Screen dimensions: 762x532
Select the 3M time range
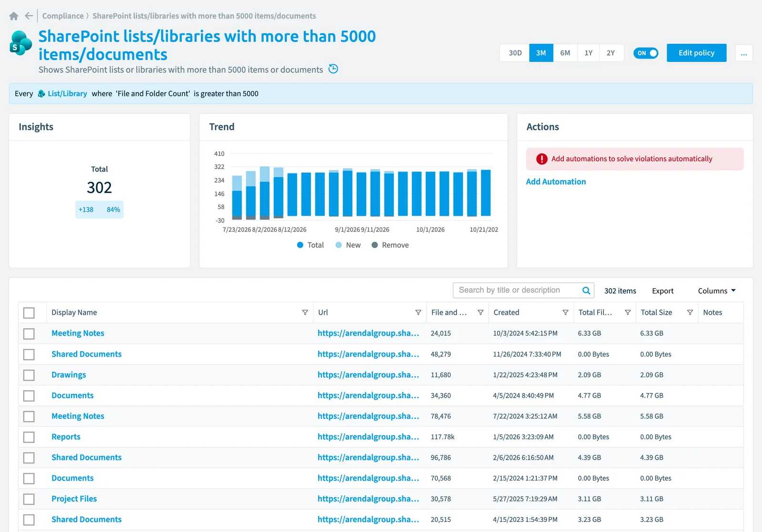[541, 53]
